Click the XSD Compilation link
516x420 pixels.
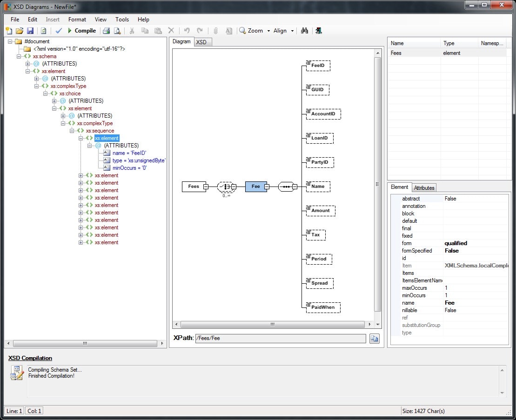coord(30,358)
